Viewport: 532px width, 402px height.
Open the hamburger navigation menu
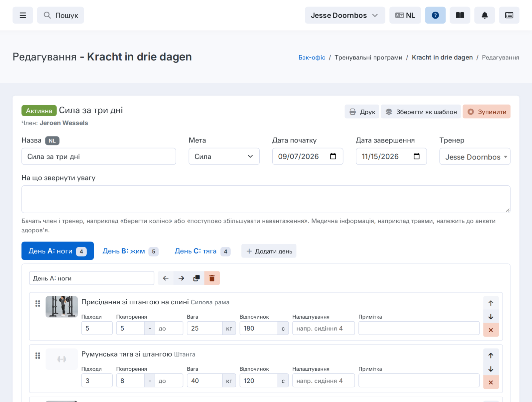point(23,15)
